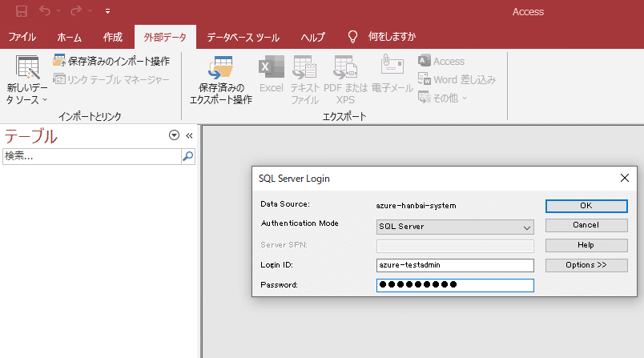This screenshot has width=644, height=358.
Task: Click the Redo arrow icon
Action: 76,11
